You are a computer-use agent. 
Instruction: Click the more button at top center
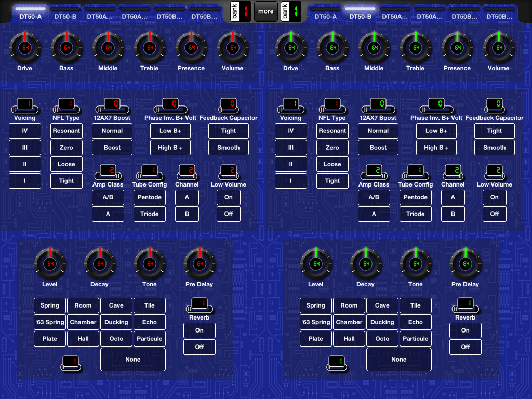click(x=265, y=11)
